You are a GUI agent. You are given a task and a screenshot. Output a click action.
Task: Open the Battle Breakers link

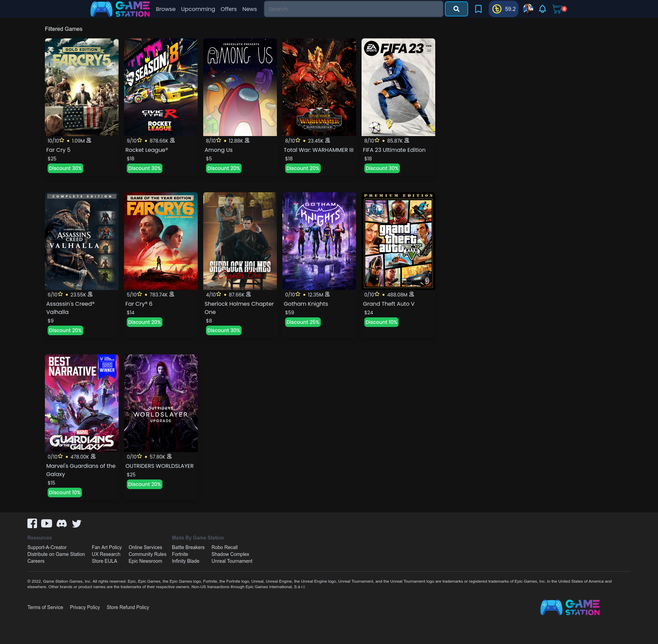(188, 547)
